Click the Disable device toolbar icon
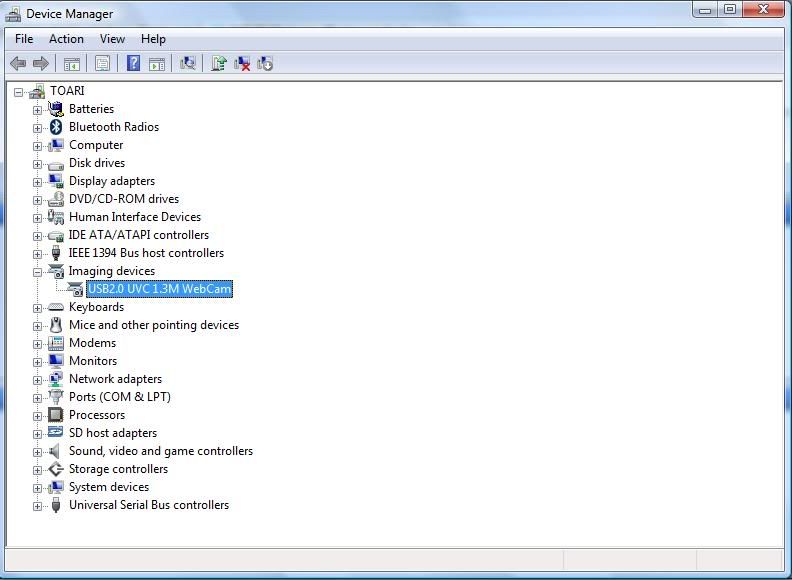The image size is (792, 580). point(265,64)
